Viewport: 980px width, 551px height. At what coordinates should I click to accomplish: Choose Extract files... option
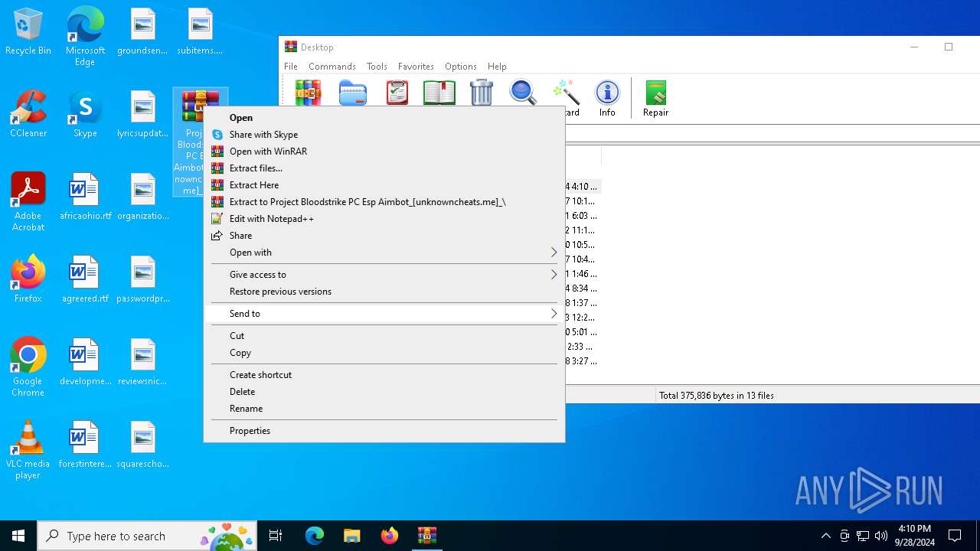pyautogui.click(x=384, y=168)
